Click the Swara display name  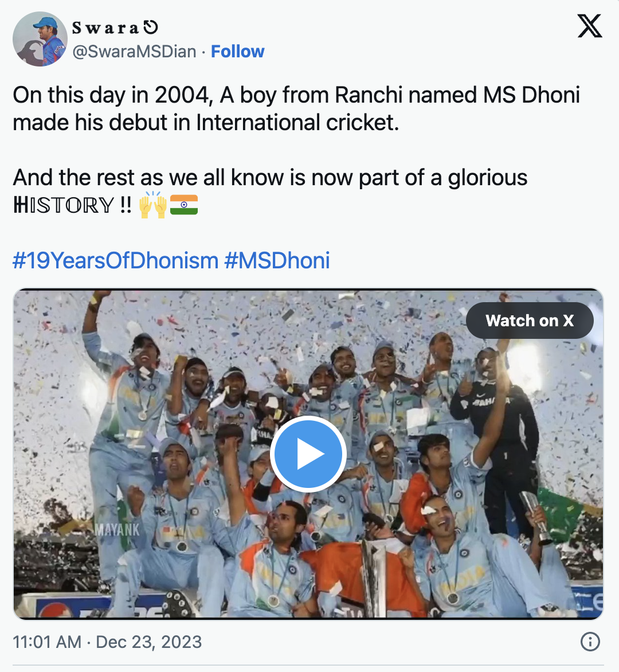click(x=105, y=28)
